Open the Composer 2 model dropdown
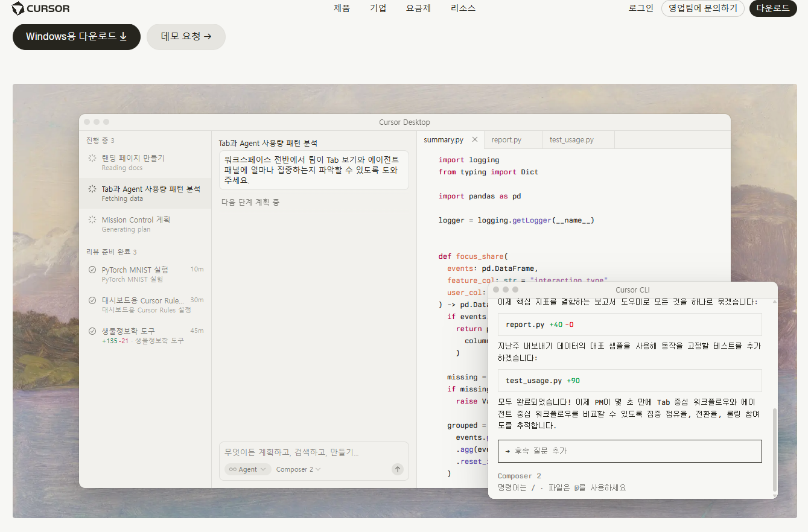 (x=299, y=469)
